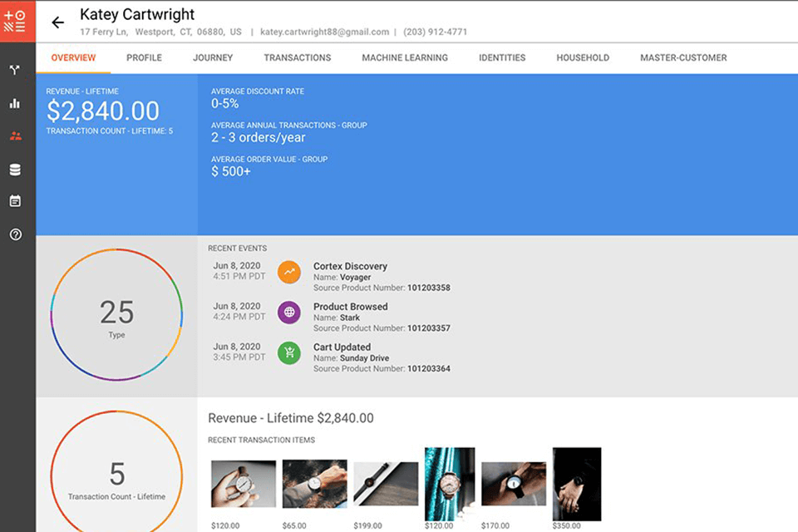Click the 0-5% average discount rate

pos(225,103)
